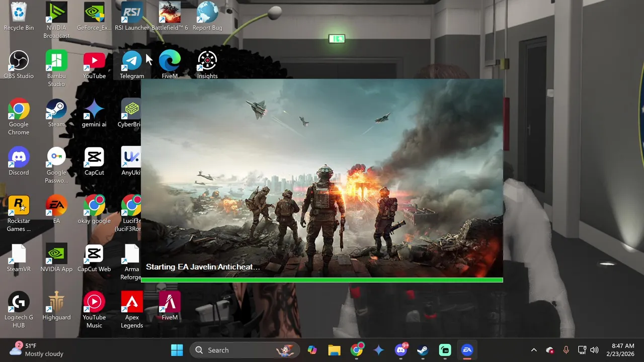Select the Arma Reforger desktop file
The height and width of the screenshot is (362, 644).
pos(131,262)
